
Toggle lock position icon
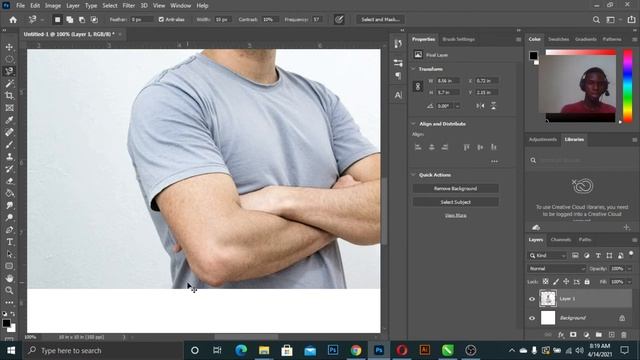click(x=566, y=282)
